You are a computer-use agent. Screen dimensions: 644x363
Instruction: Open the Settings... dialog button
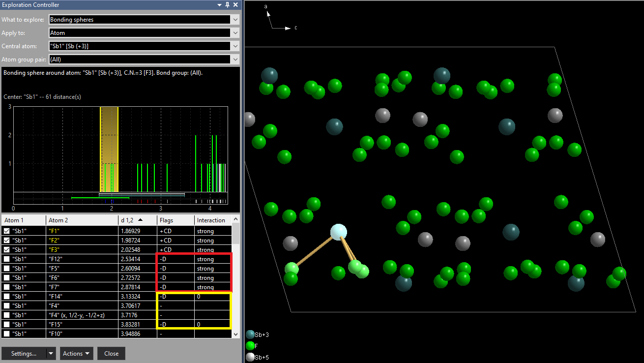(24, 353)
